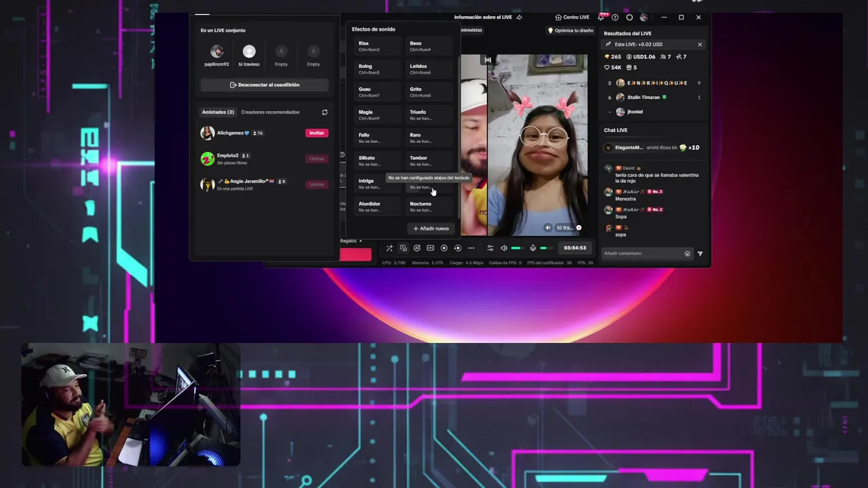Click the last Empty guest slot

[313, 52]
